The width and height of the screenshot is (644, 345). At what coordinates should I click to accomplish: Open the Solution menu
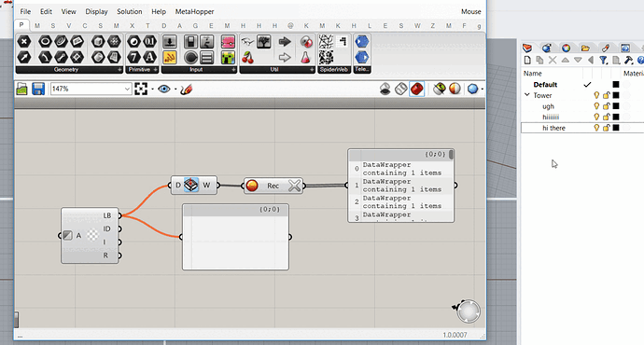(x=130, y=11)
